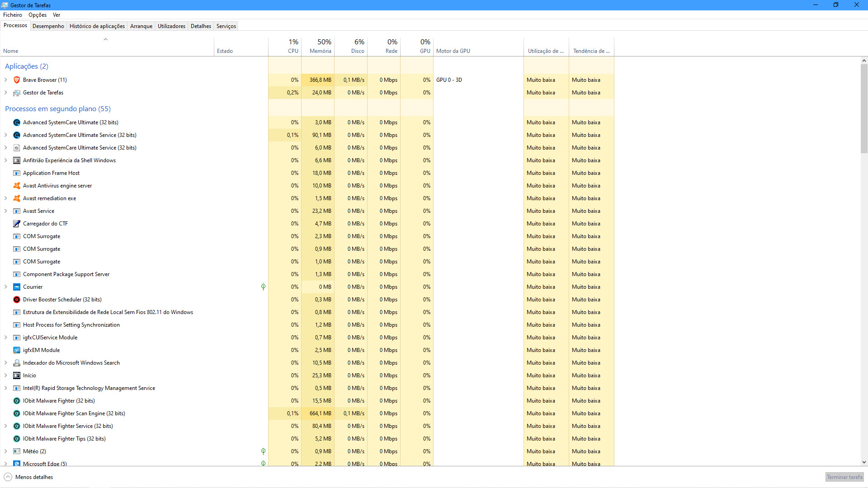Sort processes by Memória column
The height and width of the screenshot is (488, 868).
click(318, 47)
